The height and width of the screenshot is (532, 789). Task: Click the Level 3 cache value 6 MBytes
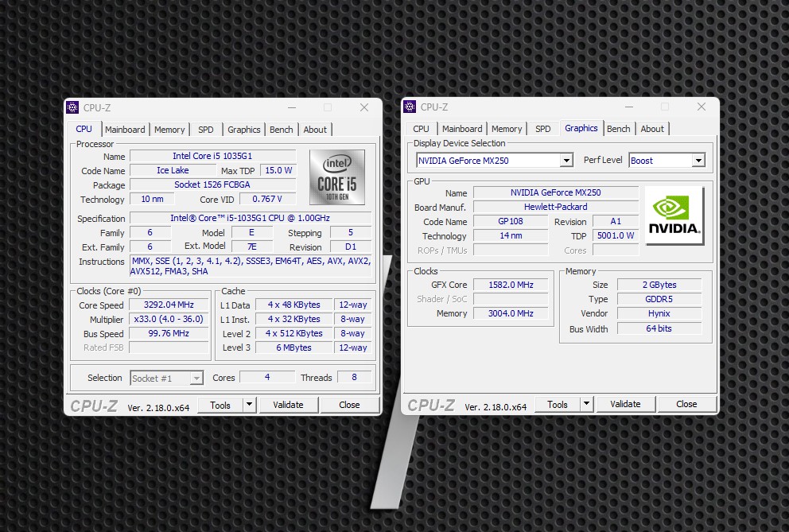point(293,348)
